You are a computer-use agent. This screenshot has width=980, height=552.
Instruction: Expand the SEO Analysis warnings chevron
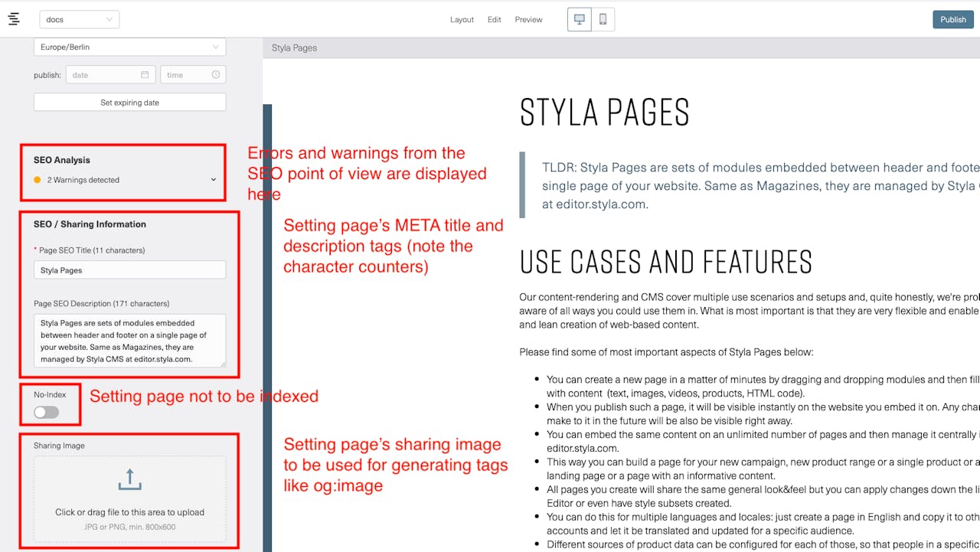coord(214,180)
